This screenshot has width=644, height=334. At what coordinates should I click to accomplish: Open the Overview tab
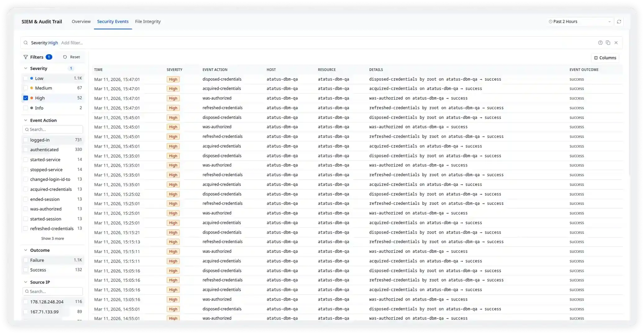[x=81, y=21]
